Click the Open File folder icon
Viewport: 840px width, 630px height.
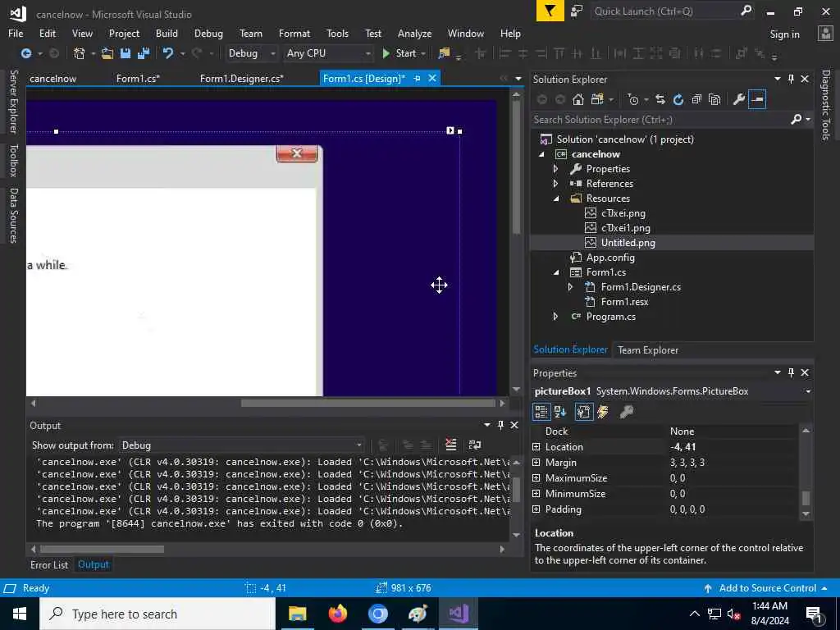click(x=107, y=53)
